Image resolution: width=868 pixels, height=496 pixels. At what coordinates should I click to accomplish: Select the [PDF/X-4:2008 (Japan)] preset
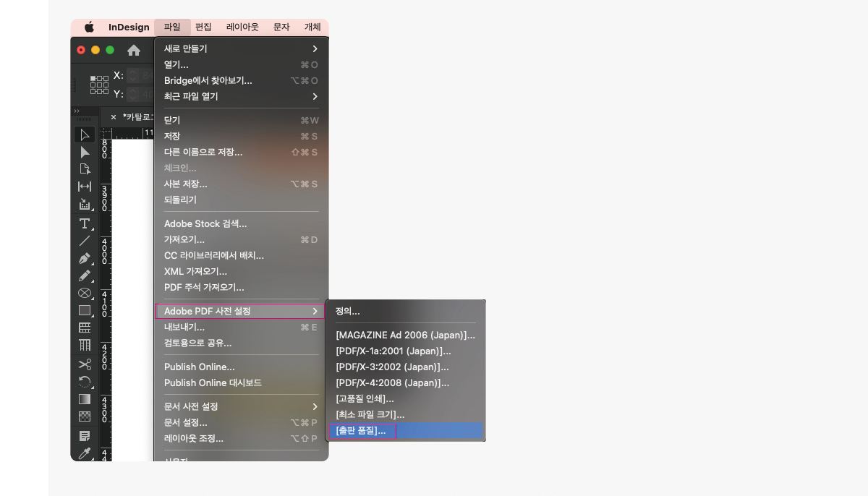click(x=393, y=382)
